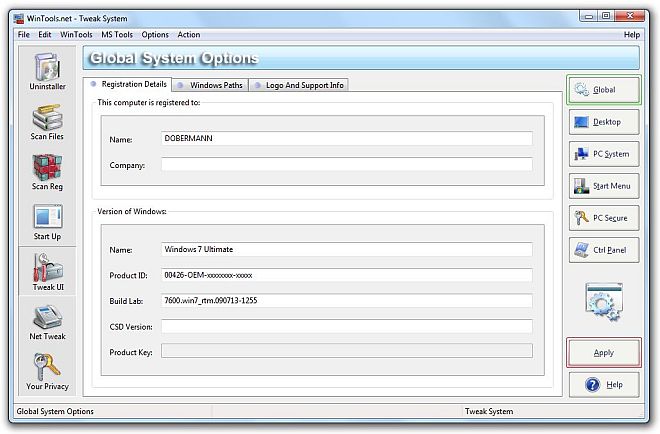Click the 'Global System Options' header banner
660x434 pixels.
[361, 58]
